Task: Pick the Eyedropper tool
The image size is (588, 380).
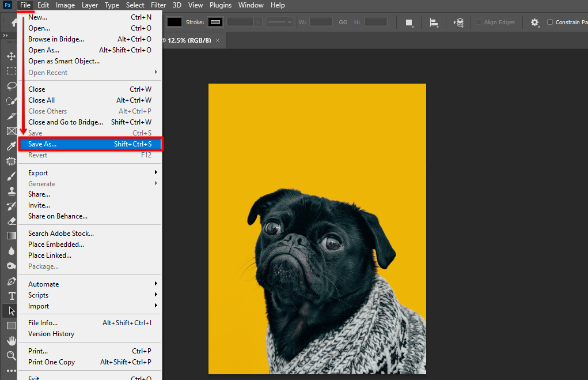Action: click(11, 146)
